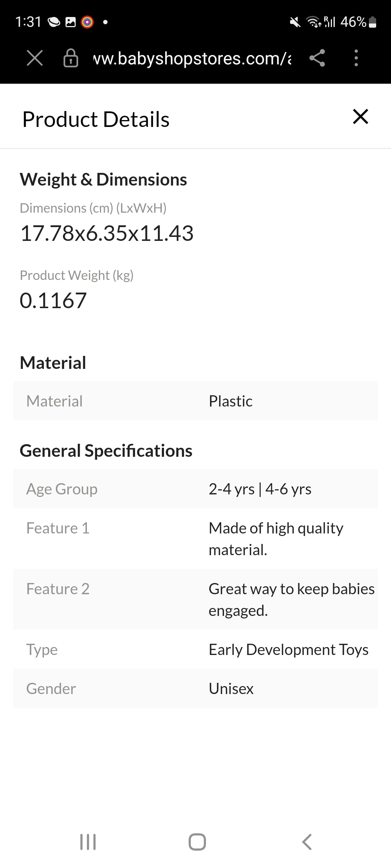Select the 17.78x6.35x11.43 dimensions value
The width and height of the screenshot is (391, 868).
click(107, 233)
